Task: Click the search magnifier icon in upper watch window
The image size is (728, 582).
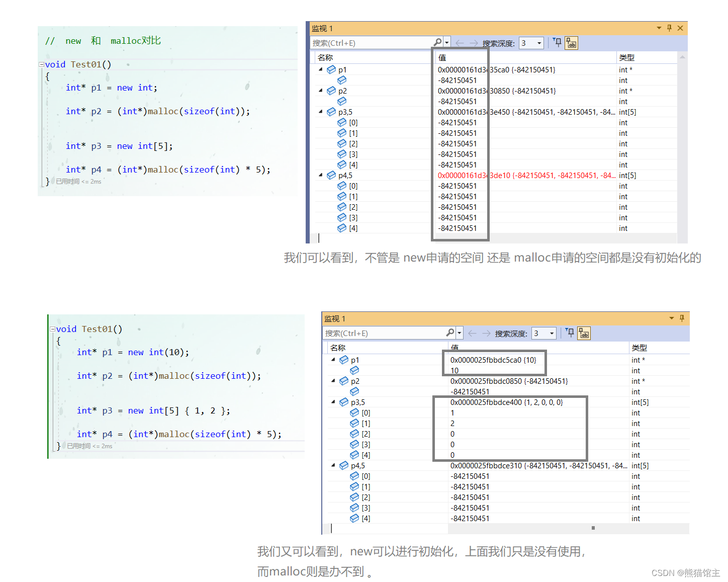Action: coord(437,43)
